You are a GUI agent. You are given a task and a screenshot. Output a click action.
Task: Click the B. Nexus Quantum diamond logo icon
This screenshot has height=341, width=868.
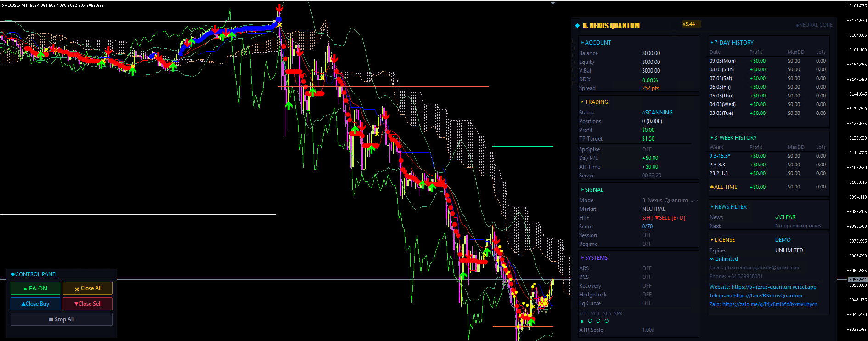(x=577, y=26)
